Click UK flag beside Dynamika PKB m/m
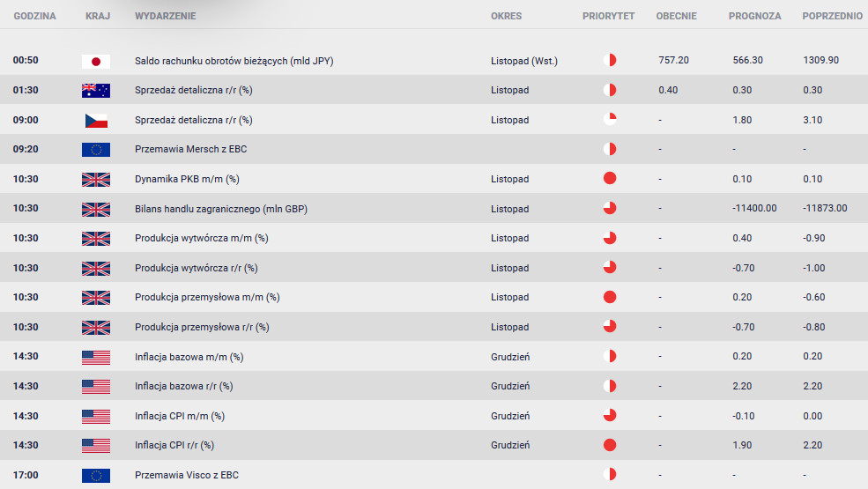Viewport: 868px width, 489px height. (95, 179)
